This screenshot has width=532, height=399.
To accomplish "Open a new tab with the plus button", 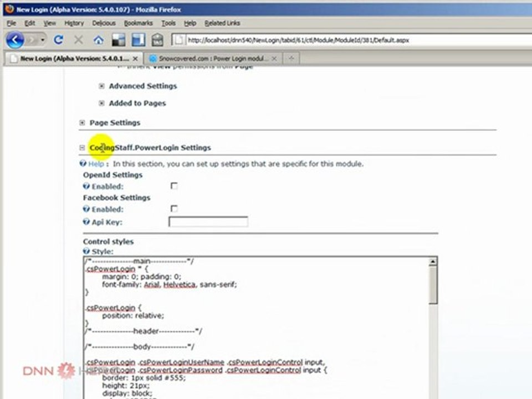I will click(291, 58).
